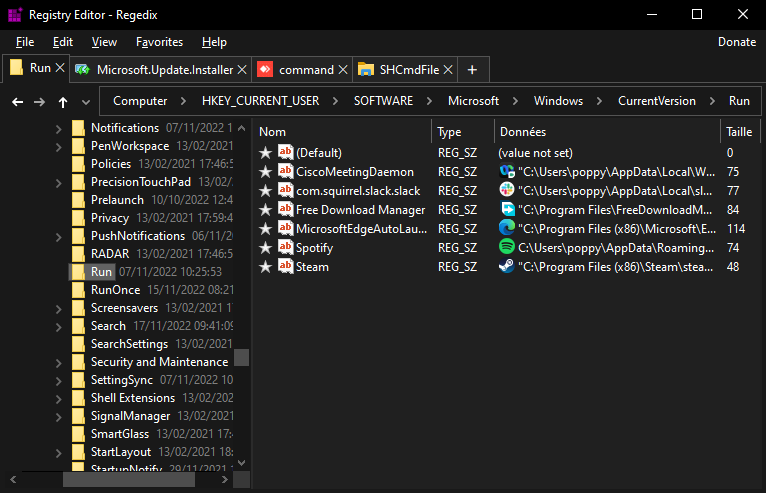
Task: Click the Donate link
Action: click(737, 42)
